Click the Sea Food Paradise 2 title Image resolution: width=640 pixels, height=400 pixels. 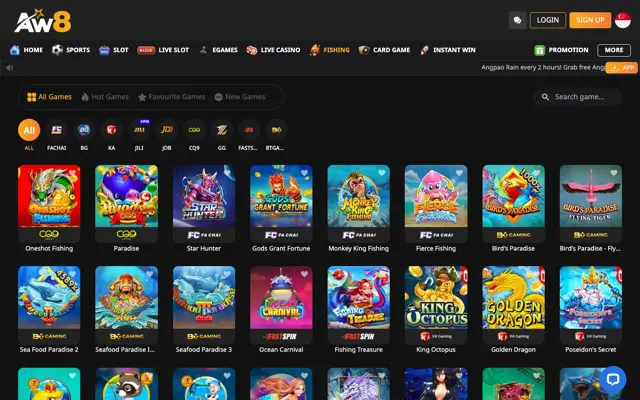pos(49,349)
